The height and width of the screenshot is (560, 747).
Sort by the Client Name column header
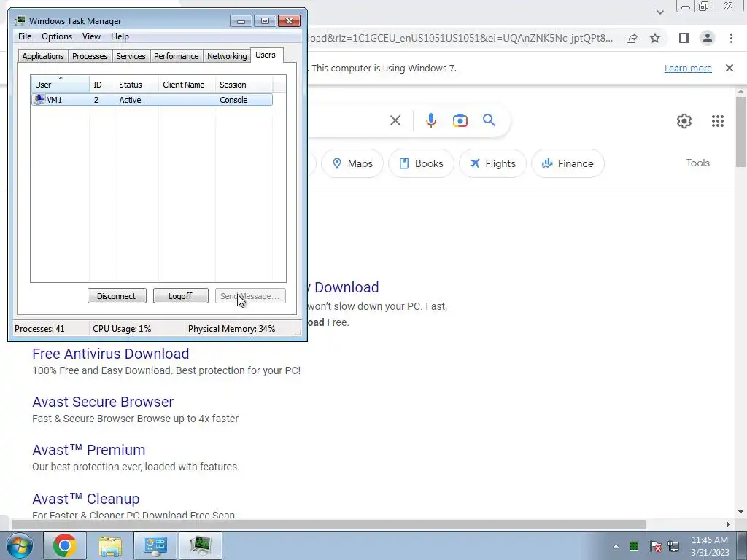click(187, 85)
